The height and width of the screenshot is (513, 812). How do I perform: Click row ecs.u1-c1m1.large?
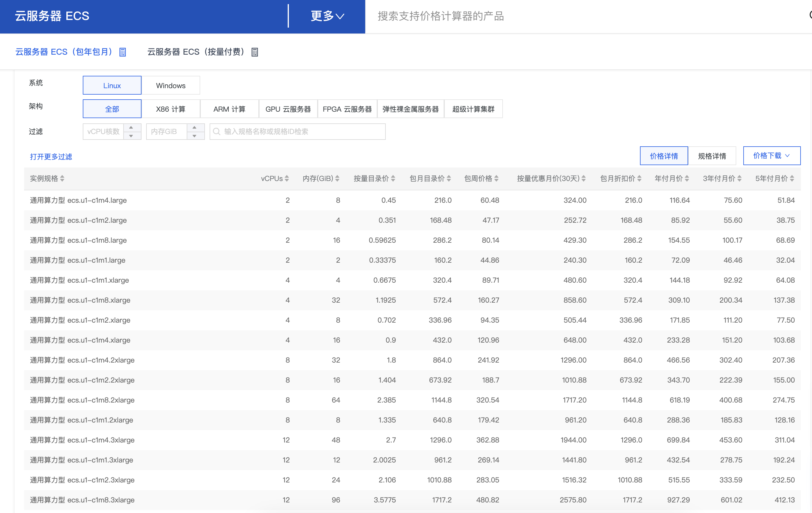pos(412,260)
